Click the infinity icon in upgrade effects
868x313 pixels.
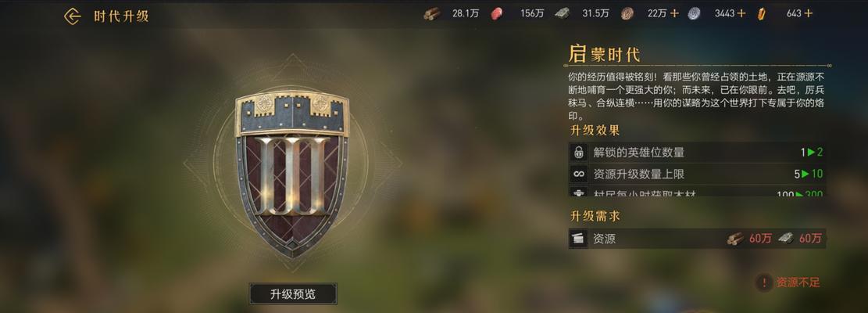point(579,174)
